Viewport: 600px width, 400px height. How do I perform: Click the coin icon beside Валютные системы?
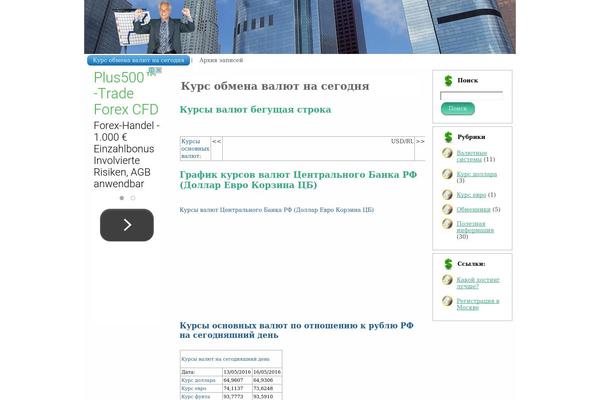447,153
